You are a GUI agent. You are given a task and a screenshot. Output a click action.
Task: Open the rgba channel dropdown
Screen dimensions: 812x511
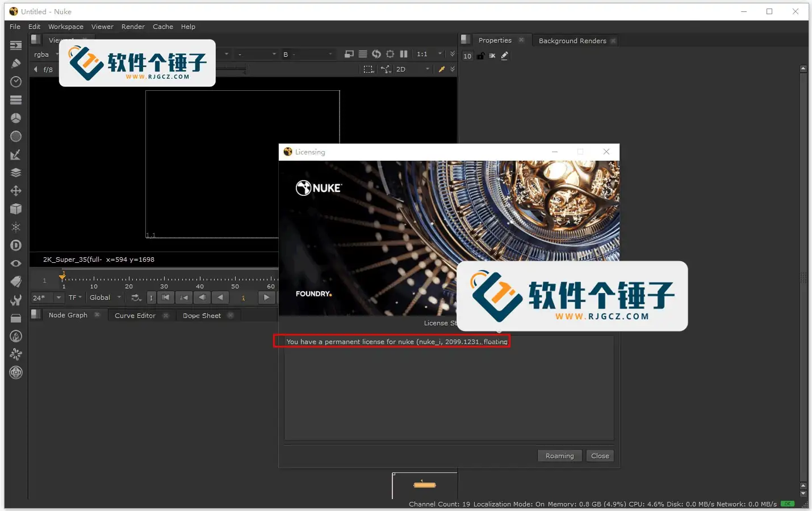46,55
